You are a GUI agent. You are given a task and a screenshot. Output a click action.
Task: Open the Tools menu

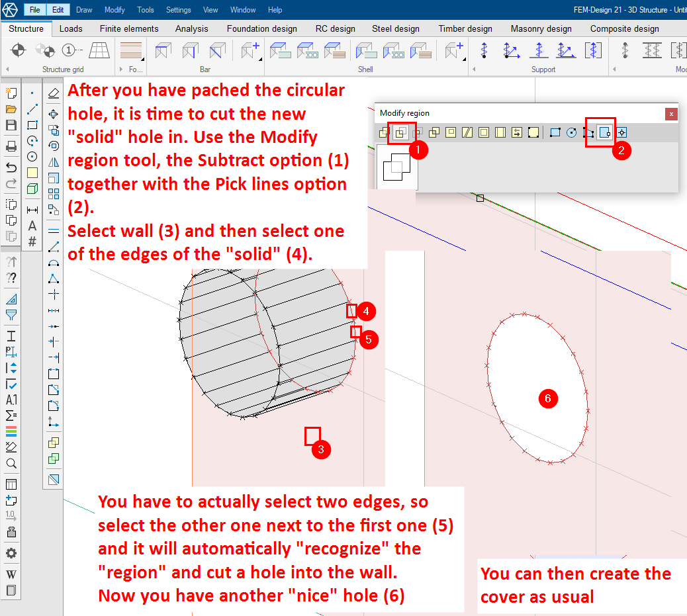click(x=146, y=10)
